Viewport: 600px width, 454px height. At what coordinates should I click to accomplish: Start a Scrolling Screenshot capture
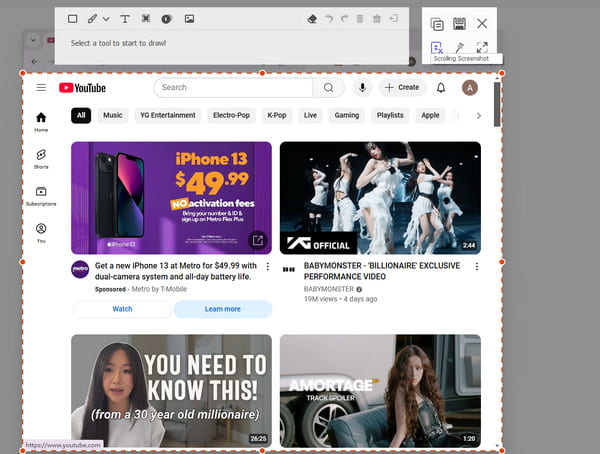pos(437,48)
